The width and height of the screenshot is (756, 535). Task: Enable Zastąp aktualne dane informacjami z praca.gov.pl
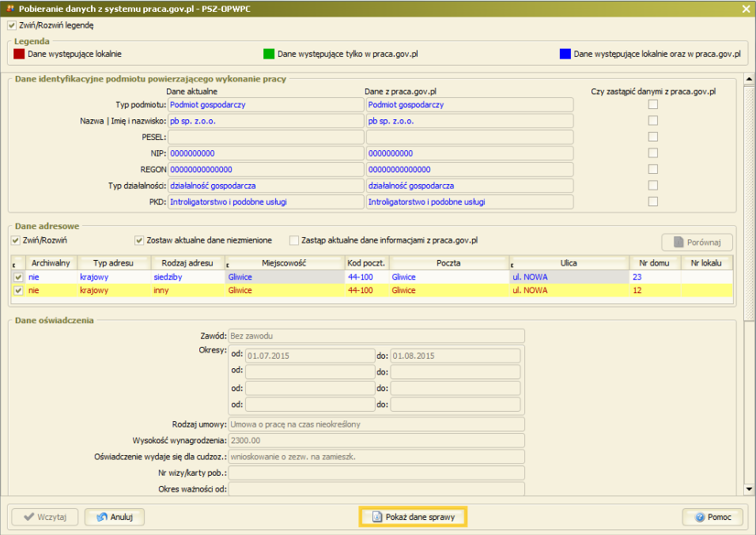(x=293, y=240)
